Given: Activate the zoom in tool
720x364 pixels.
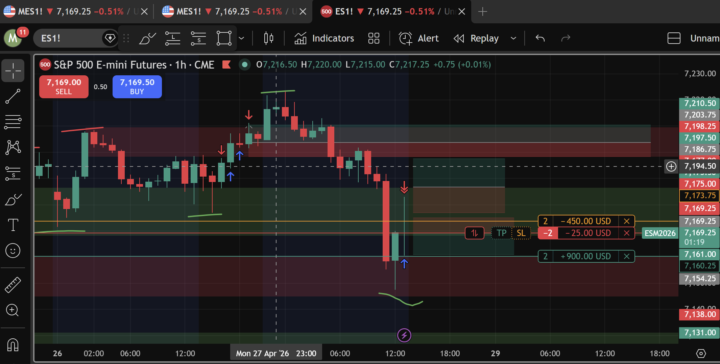Looking at the screenshot, I should (13, 311).
